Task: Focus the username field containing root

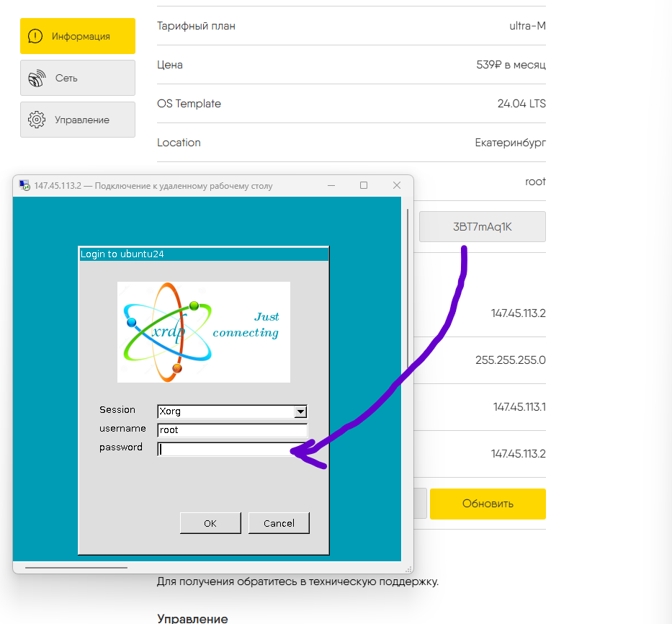Action: click(x=233, y=430)
